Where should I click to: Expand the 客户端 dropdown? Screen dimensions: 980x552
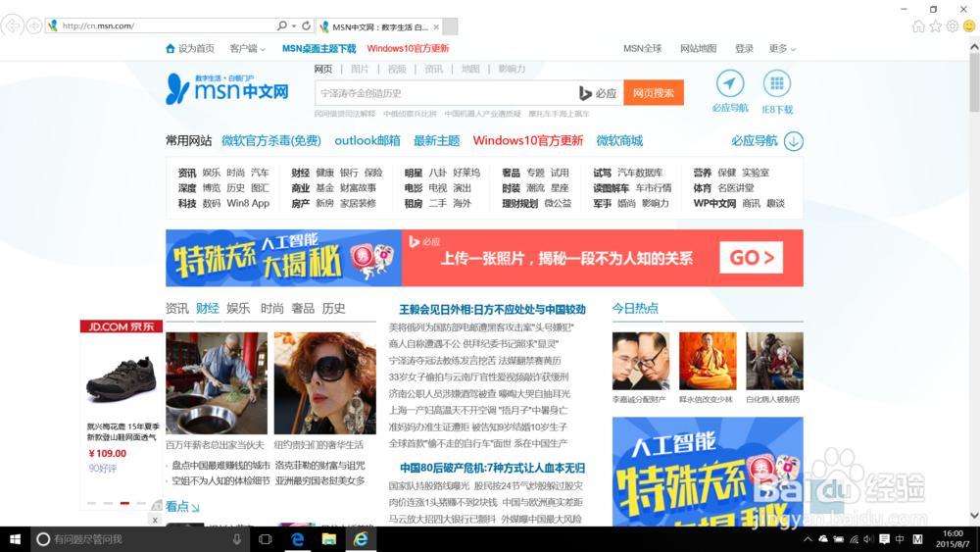tap(248, 48)
